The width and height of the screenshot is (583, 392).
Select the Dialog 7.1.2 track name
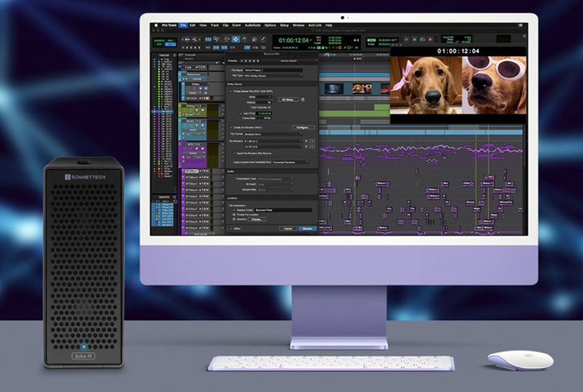coord(193,106)
